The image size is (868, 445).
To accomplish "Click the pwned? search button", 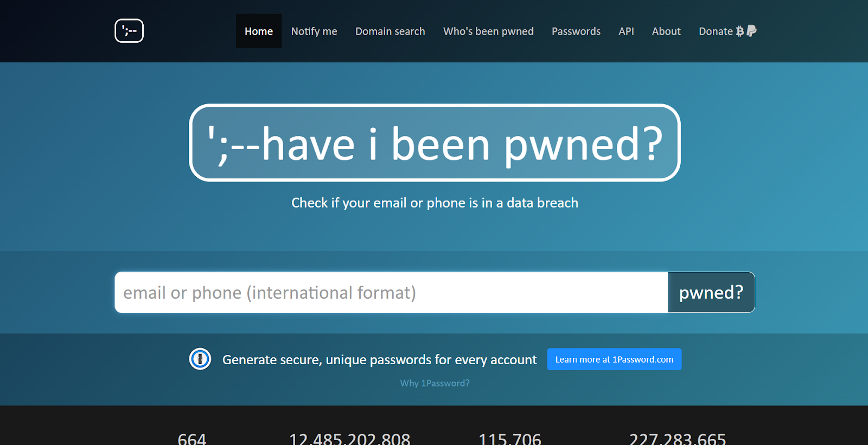I will tap(711, 292).
